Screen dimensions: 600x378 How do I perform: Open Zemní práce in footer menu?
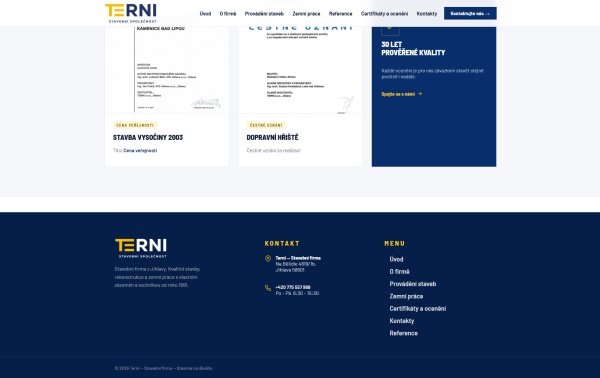pyautogui.click(x=406, y=296)
